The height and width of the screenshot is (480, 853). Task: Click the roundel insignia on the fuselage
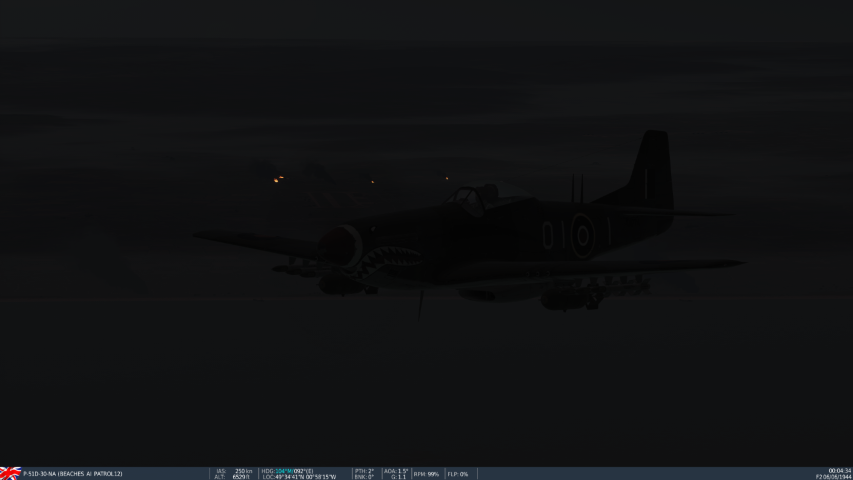(581, 236)
